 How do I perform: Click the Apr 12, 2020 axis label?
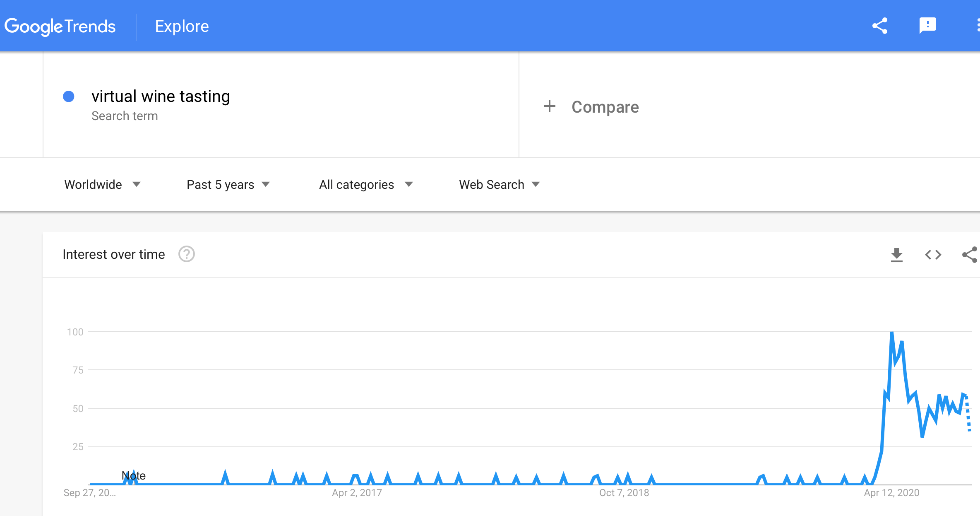891,493
